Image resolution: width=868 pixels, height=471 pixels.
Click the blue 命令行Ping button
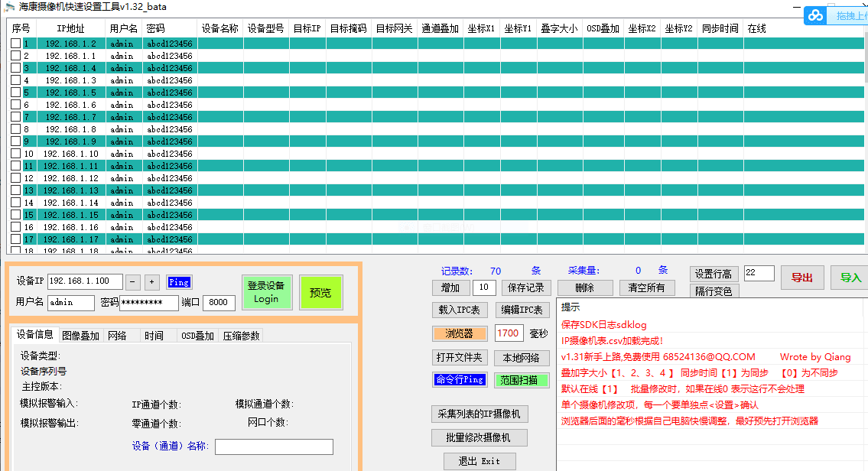point(460,380)
